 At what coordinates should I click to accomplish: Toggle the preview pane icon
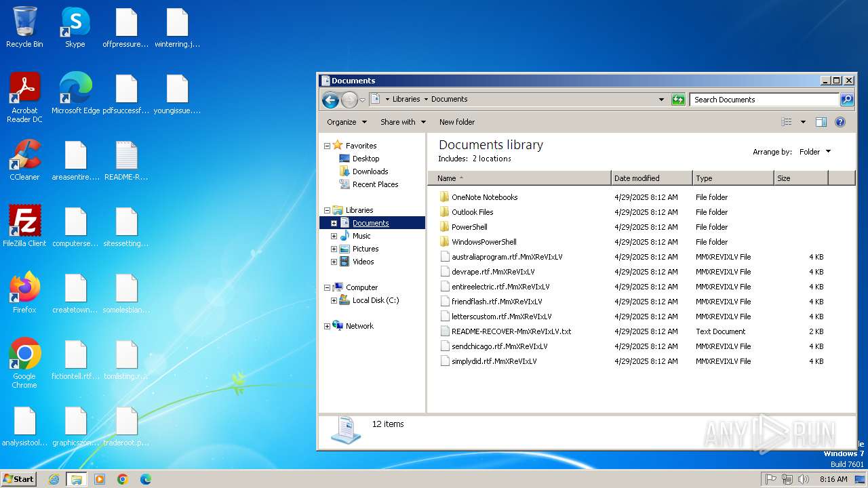click(x=821, y=122)
